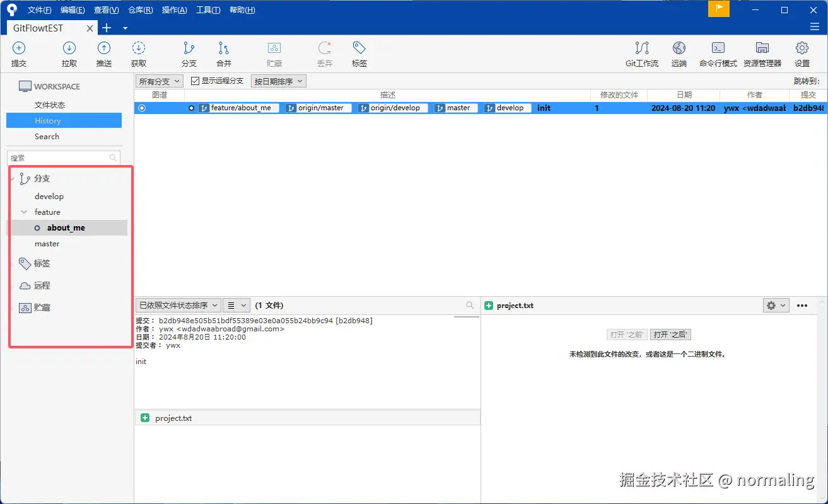Image resolution: width=828 pixels, height=504 pixels.
Task: Open the tab list dropdown arrow
Action: coord(125,28)
